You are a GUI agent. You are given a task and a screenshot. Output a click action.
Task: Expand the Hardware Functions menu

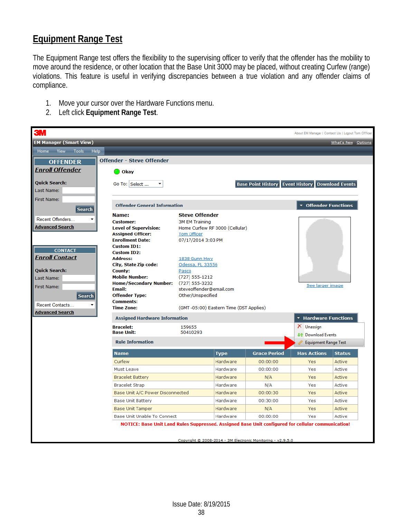326,318
